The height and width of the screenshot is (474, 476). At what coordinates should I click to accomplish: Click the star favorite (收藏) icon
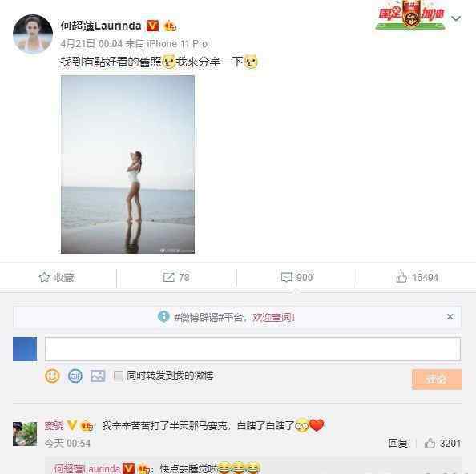click(x=44, y=277)
